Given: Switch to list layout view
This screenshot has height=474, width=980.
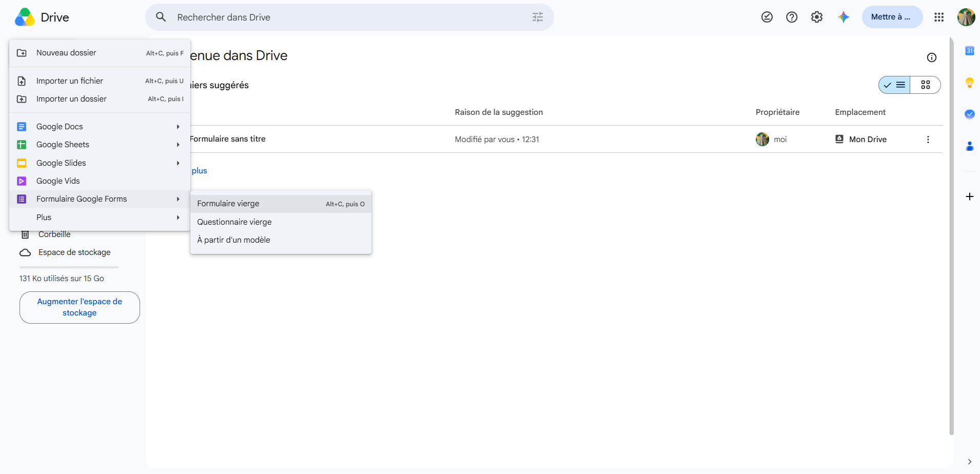Looking at the screenshot, I should pos(895,85).
